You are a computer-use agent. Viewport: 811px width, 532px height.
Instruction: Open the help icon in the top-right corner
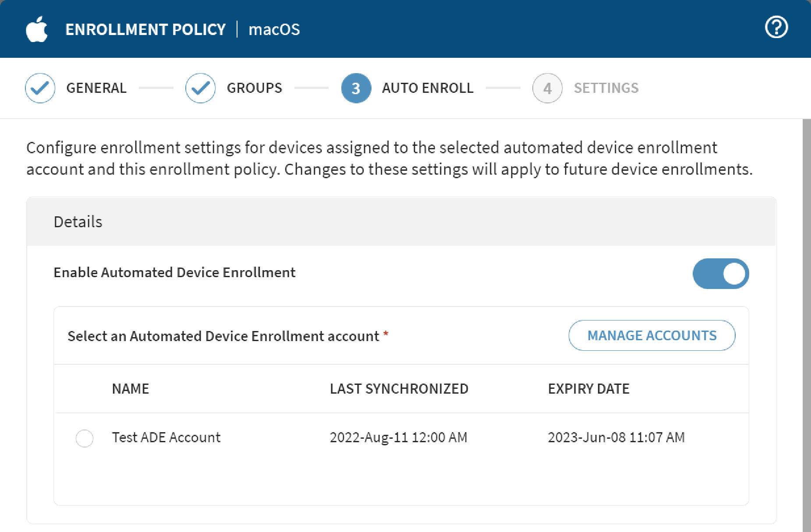(776, 27)
